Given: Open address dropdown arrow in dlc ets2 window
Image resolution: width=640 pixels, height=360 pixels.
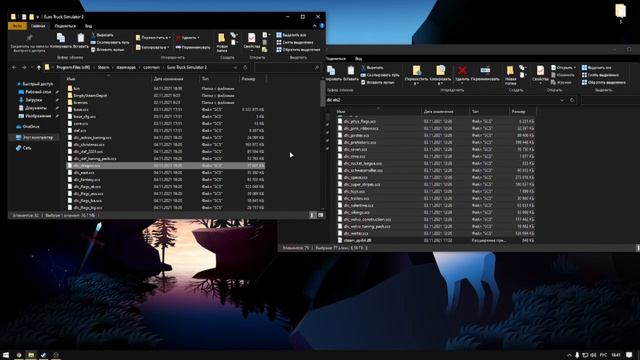Looking at the screenshot, I should click(562, 100).
